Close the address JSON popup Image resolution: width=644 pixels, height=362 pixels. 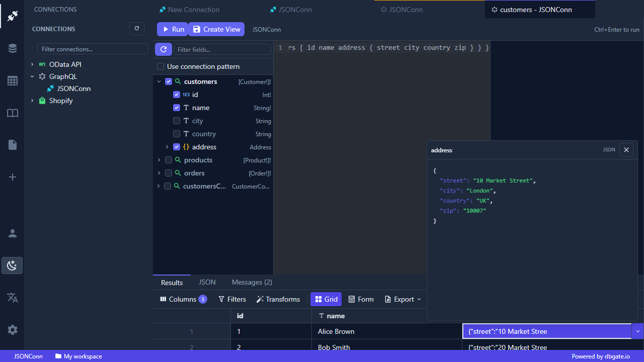[x=626, y=150]
